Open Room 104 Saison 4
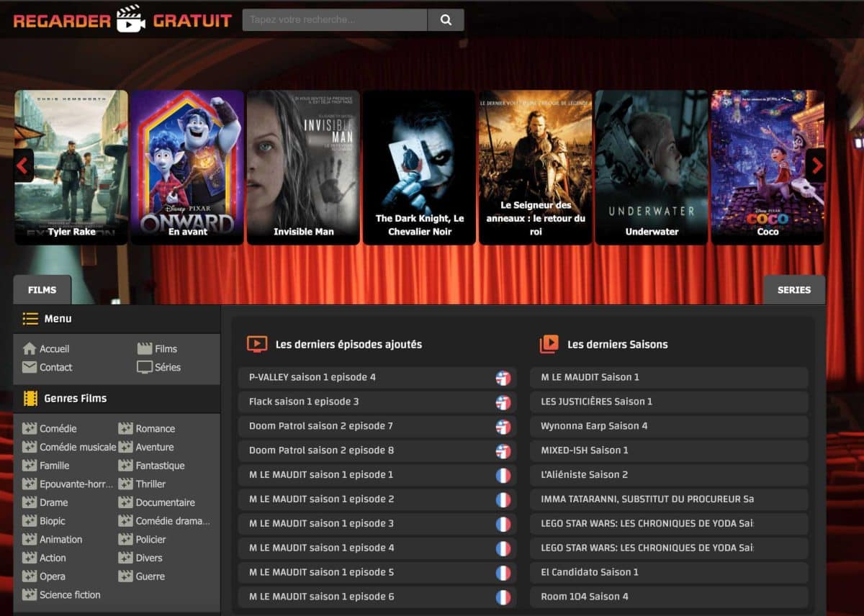 (x=669, y=597)
